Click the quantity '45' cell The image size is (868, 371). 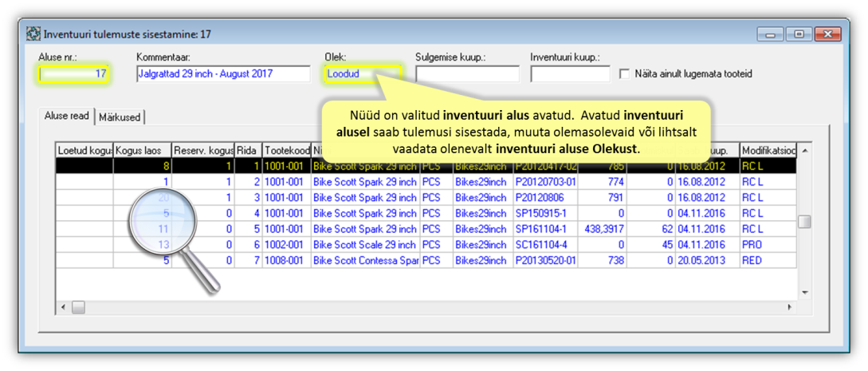point(651,245)
